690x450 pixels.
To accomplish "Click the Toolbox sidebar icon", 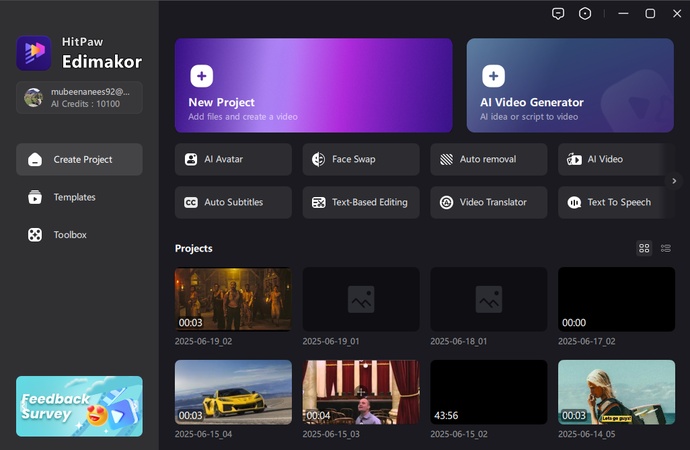I will point(35,235).
